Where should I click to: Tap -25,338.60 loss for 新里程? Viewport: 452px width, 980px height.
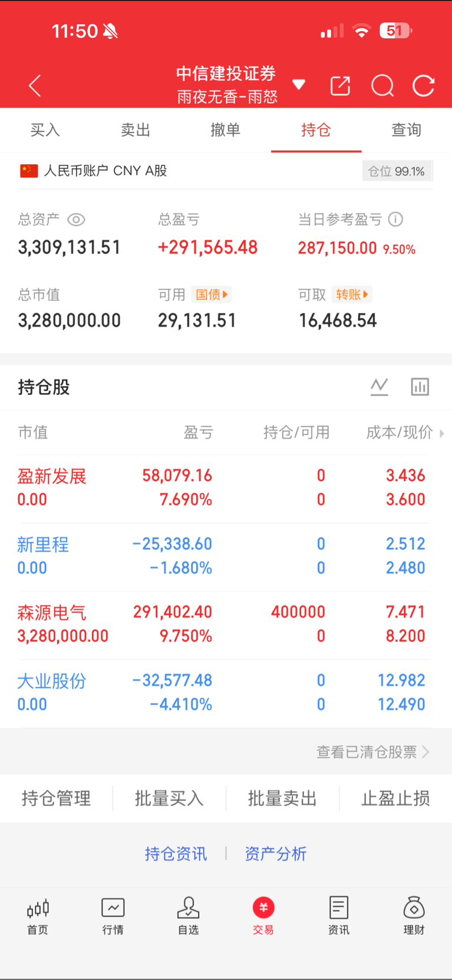172,544
